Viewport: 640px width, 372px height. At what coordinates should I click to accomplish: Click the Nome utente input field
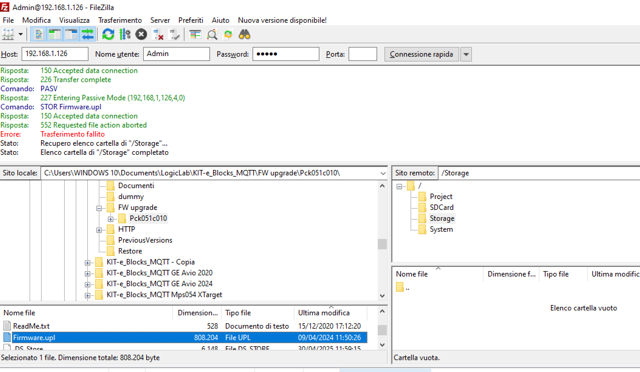(x=176, y=54)
